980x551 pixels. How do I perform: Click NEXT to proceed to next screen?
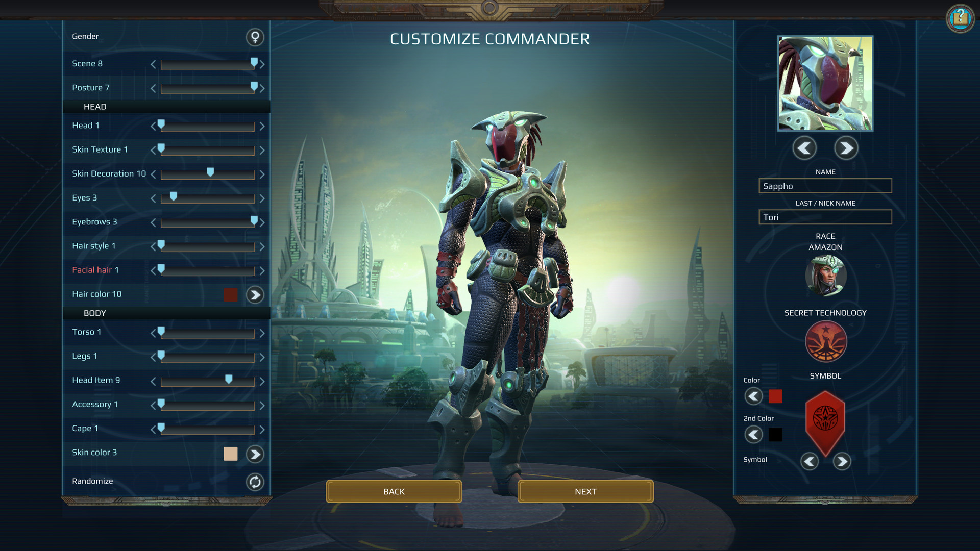coord(585,492)
